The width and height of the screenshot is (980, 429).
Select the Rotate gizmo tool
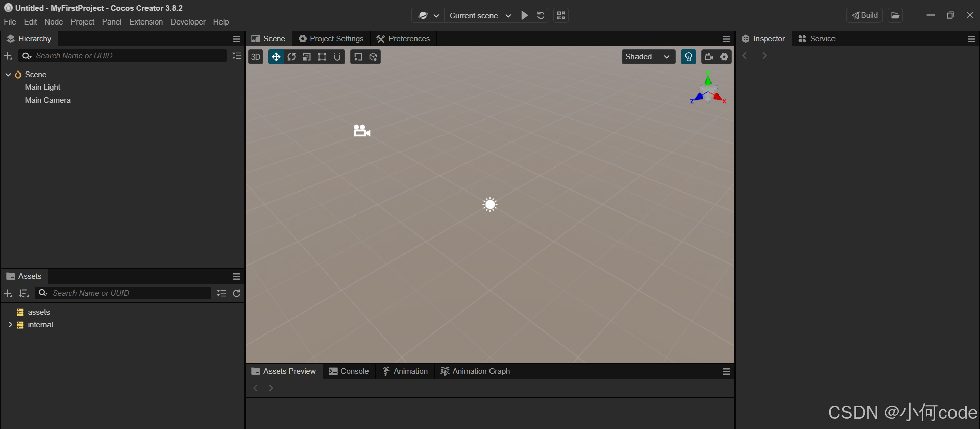click(x=291, y=57)
